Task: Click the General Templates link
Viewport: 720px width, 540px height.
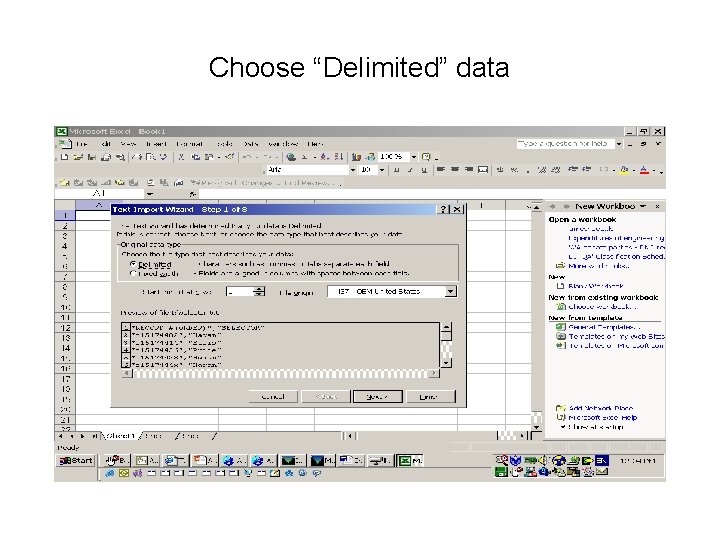Action: point(603,327)
